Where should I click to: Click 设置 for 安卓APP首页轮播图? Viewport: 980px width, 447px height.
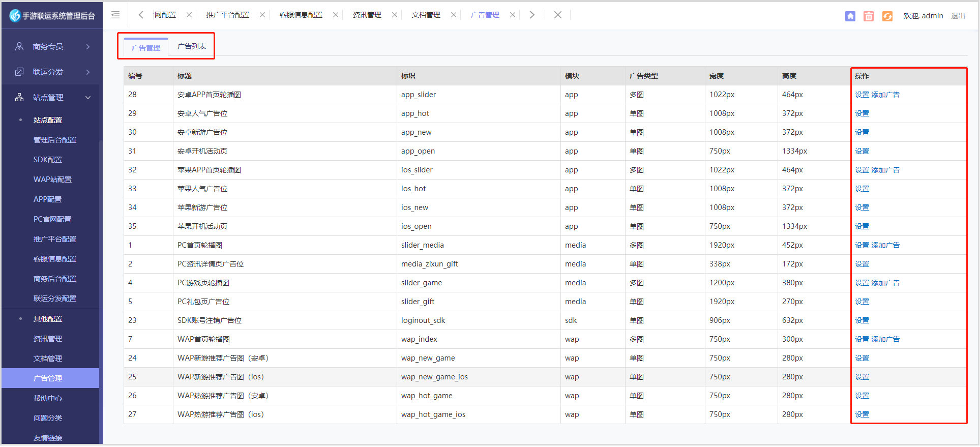click(862, 95)
